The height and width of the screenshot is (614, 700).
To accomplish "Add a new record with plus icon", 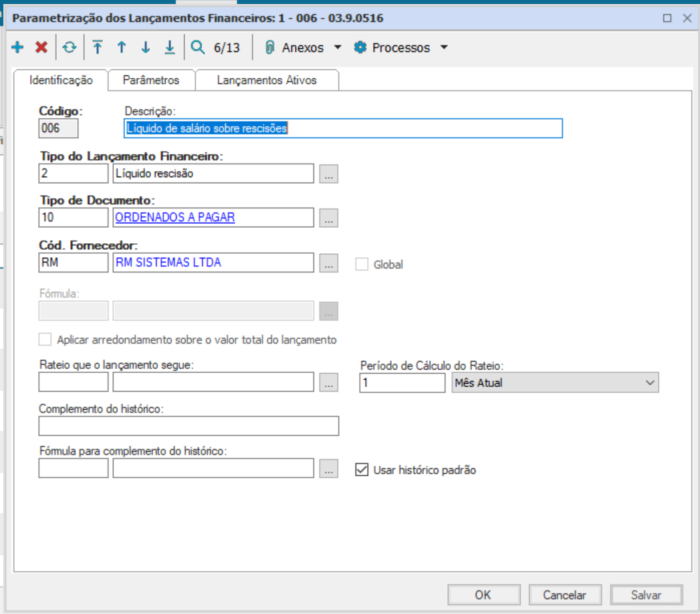I will tap(17, 47).
